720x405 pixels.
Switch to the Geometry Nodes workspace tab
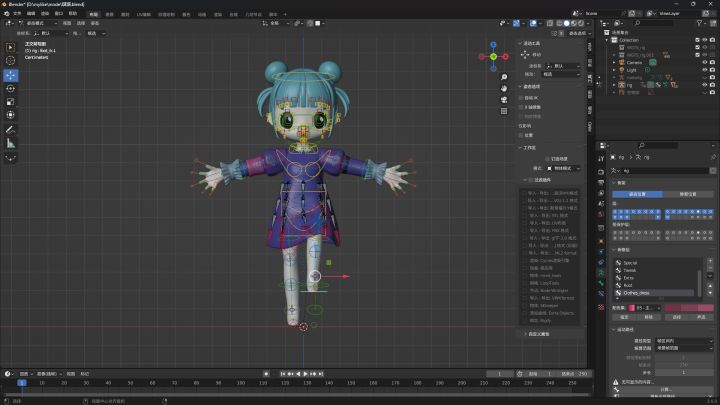pyautogui.click(x=253, y=14)
